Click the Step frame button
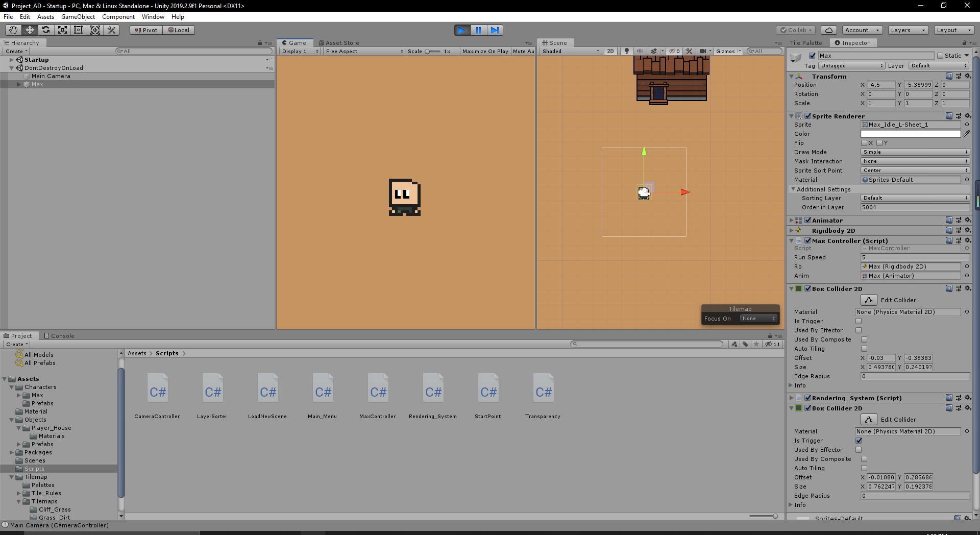The width and height of the screenshot is (980, 535). [495, 30]
